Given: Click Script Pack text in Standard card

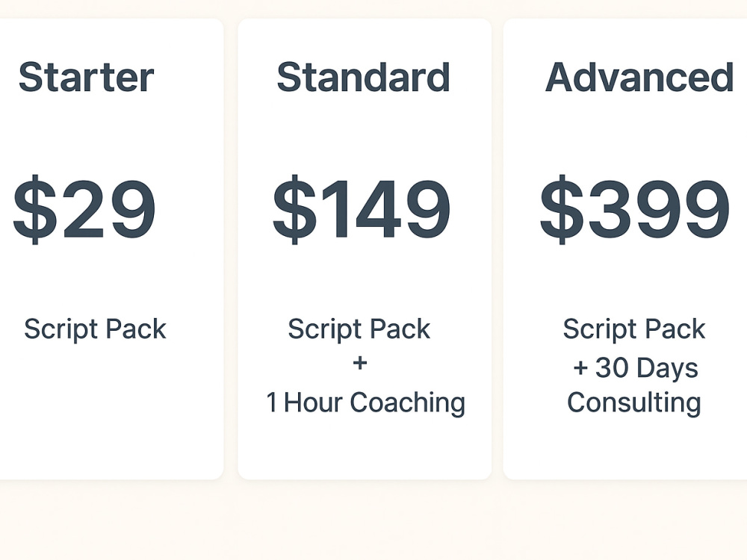Looking at the screenshot, I should (x=359, y=329).
